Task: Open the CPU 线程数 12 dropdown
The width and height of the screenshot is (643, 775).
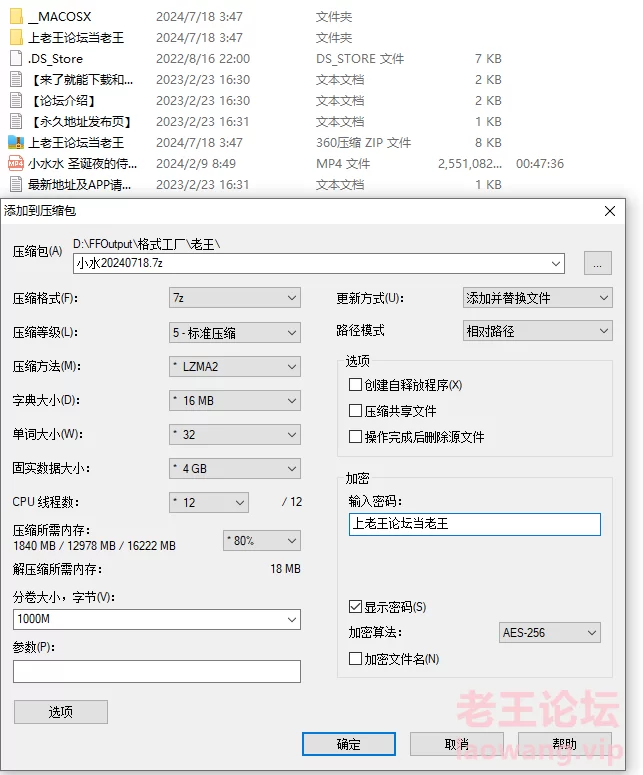Action: [x=209, y=503]
